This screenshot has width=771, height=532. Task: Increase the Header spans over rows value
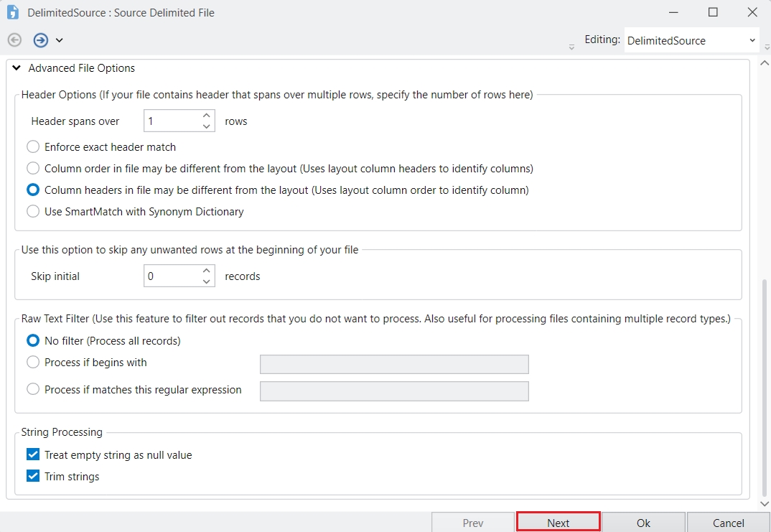tap(207, 116)
